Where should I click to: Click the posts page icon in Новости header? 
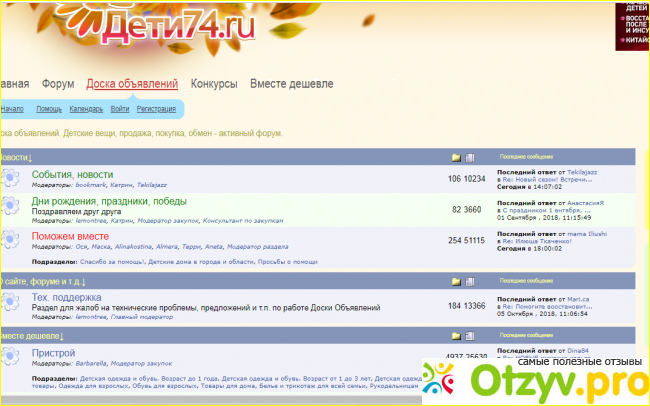(470, 157)
